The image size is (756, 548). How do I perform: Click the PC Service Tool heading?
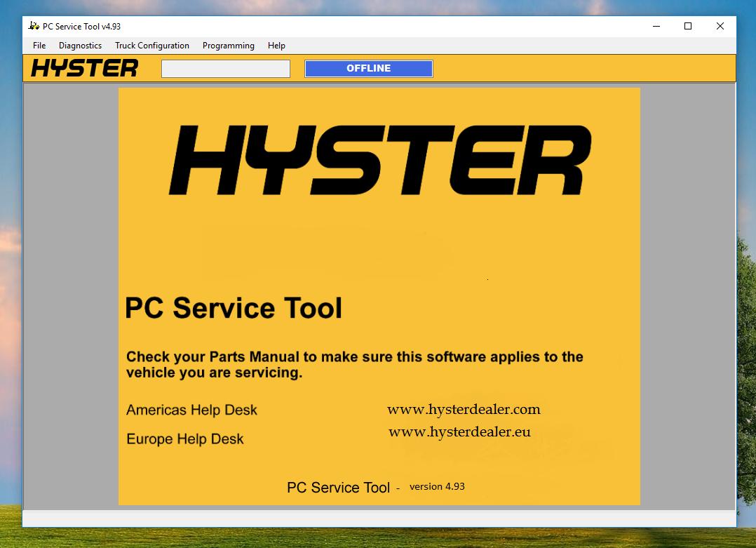(234, 308)
